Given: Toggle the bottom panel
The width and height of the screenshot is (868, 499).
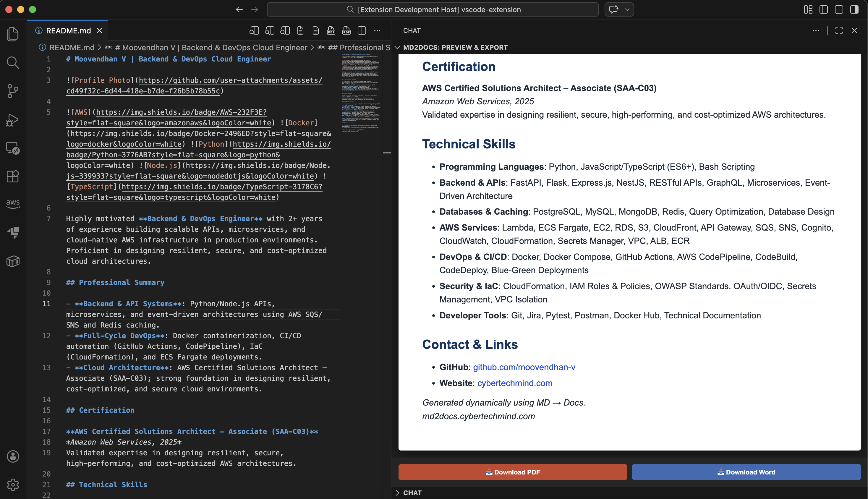Looking at the screenshot, I should tap(839, 9).
